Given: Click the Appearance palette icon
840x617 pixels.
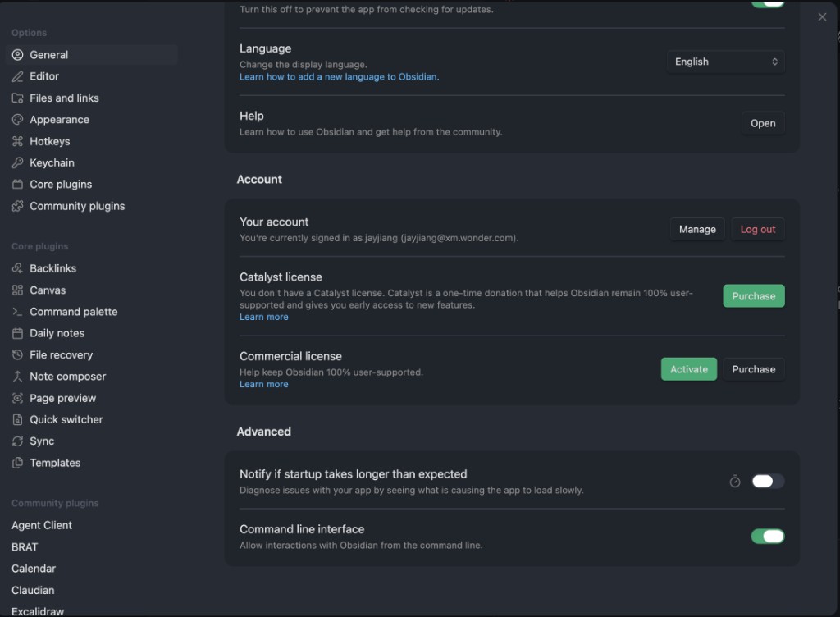Looking at the screenshot, I should pyautogui.click(x=18, y=120).
